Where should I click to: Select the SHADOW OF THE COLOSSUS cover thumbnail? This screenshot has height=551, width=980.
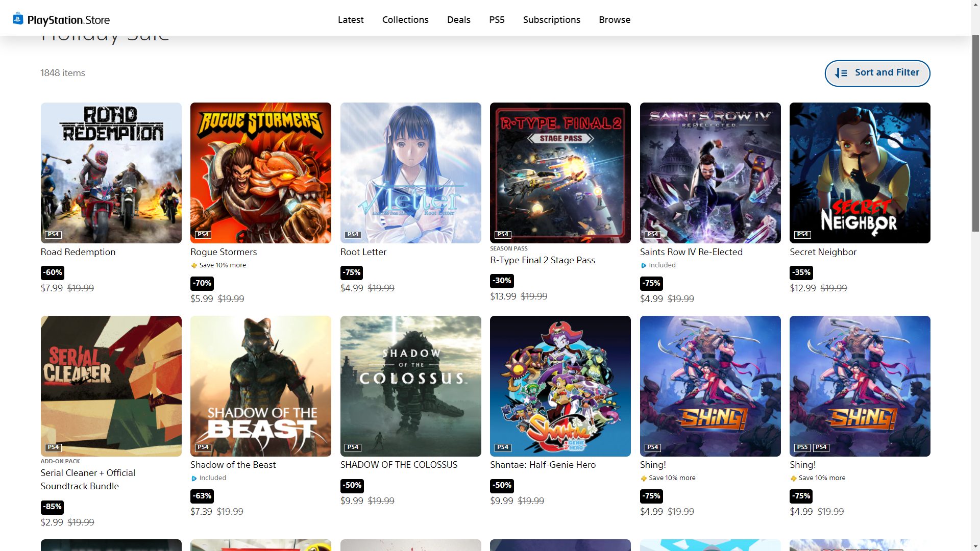[410, 386]
